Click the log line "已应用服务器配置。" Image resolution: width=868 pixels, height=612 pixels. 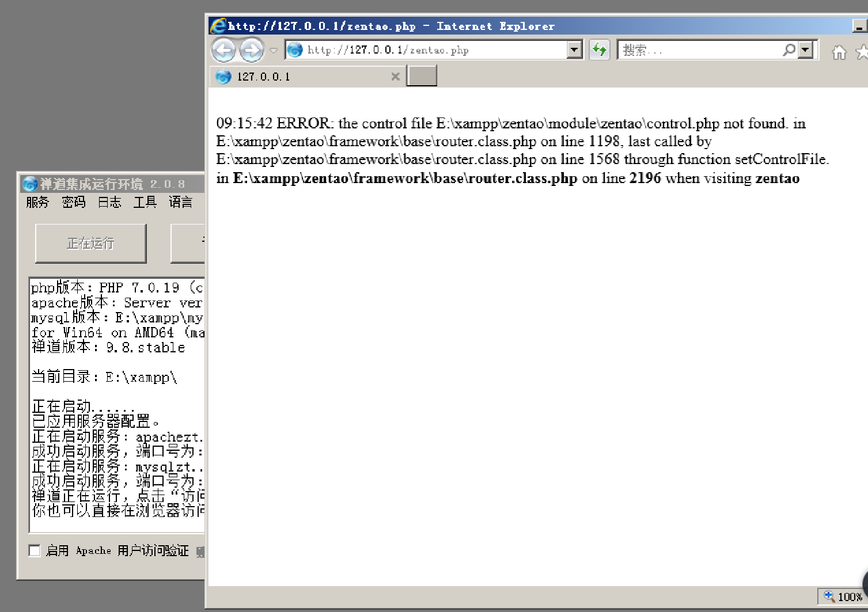[96, 421]
